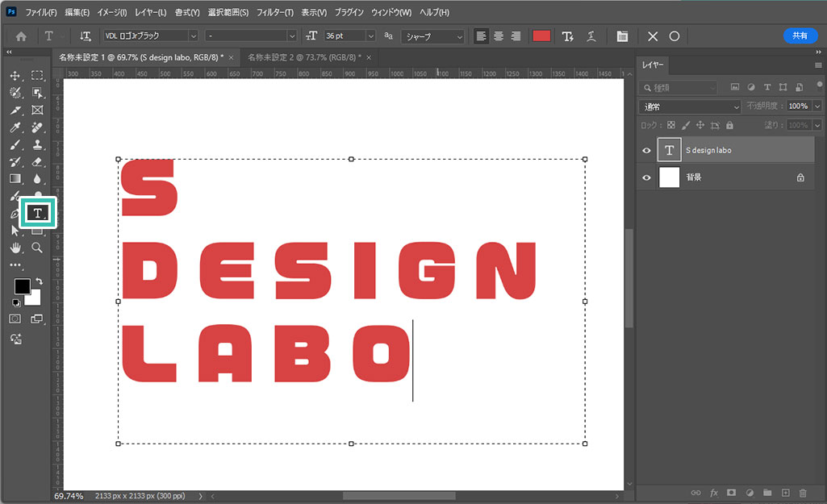Align text to the left

coord(481,35)
